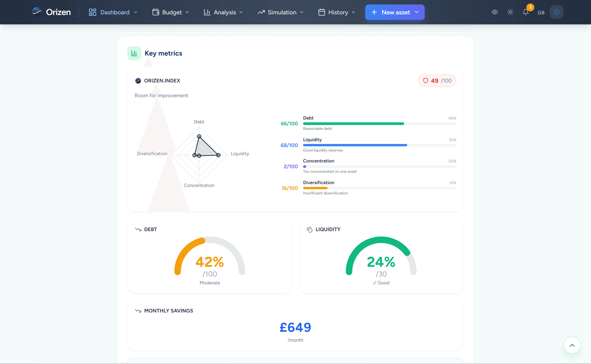The width and height of the screenshot is (591, 364).
Task: Expand the Simulation menu chevron
Action: click(x=302, y=12)
